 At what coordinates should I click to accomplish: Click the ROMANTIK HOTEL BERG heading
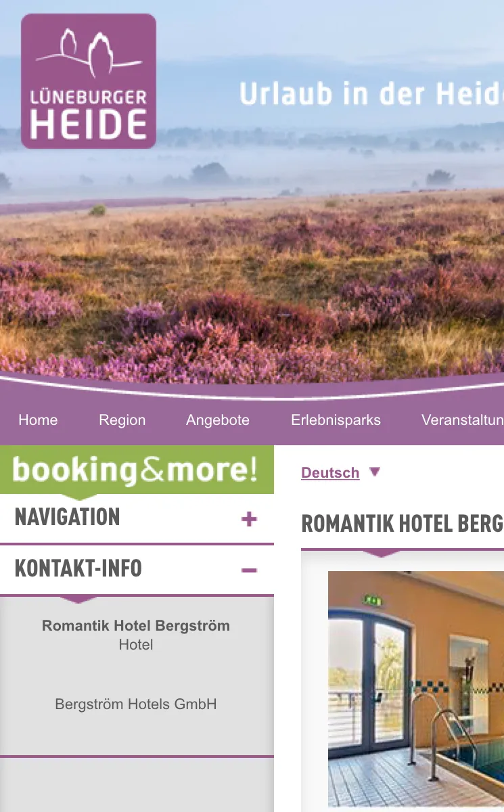point(403,524)
